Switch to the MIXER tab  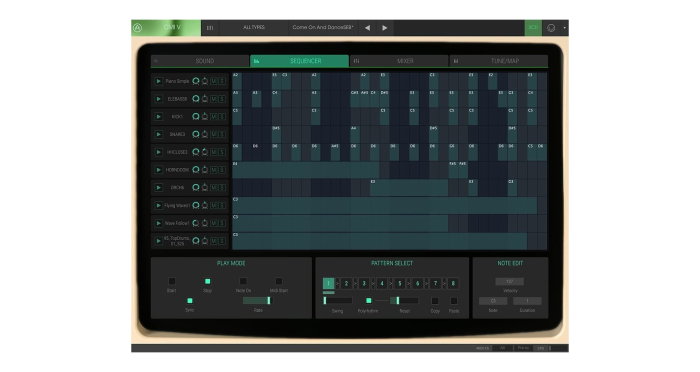(x=400, y=61)
